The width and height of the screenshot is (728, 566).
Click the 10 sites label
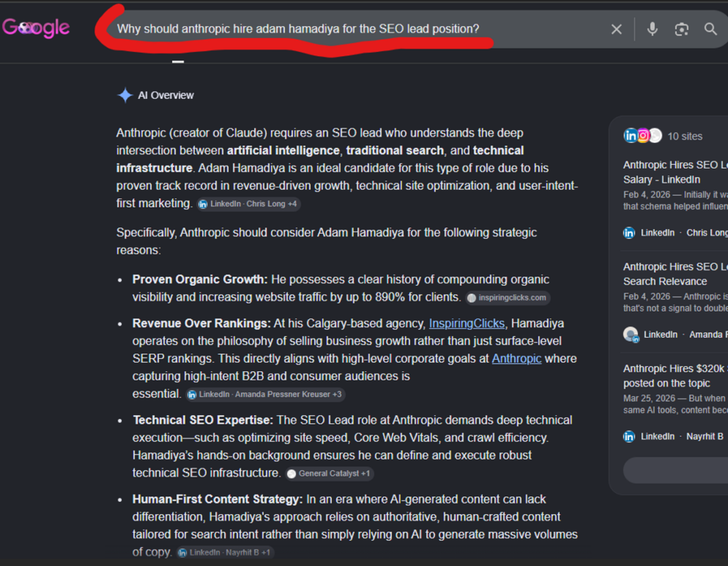pos(685,137)
